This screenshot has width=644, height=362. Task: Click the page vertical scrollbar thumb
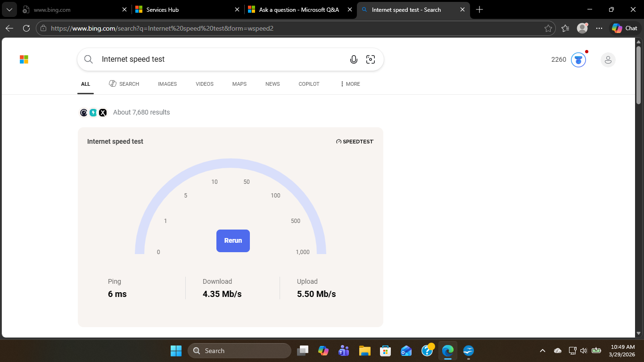pos(639,74)
